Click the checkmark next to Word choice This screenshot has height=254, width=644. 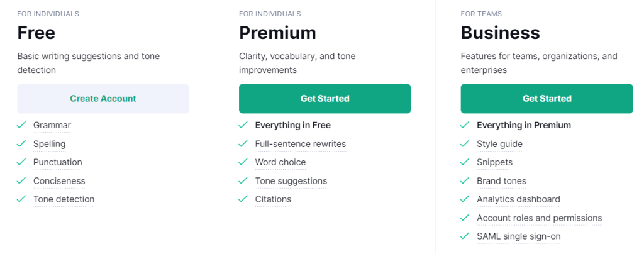[243, 162]
